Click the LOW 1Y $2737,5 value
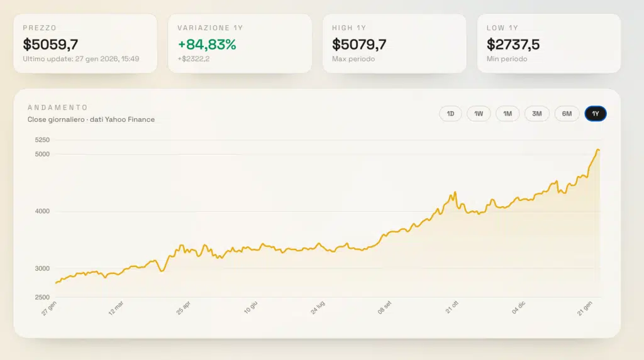The height and width of the screenshot is (360, 644). [x=513, y=45]
